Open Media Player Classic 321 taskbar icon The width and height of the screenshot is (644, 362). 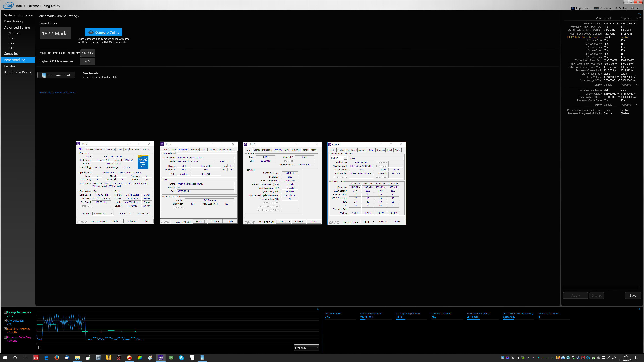pyautogui.click(x=88, y=358)
